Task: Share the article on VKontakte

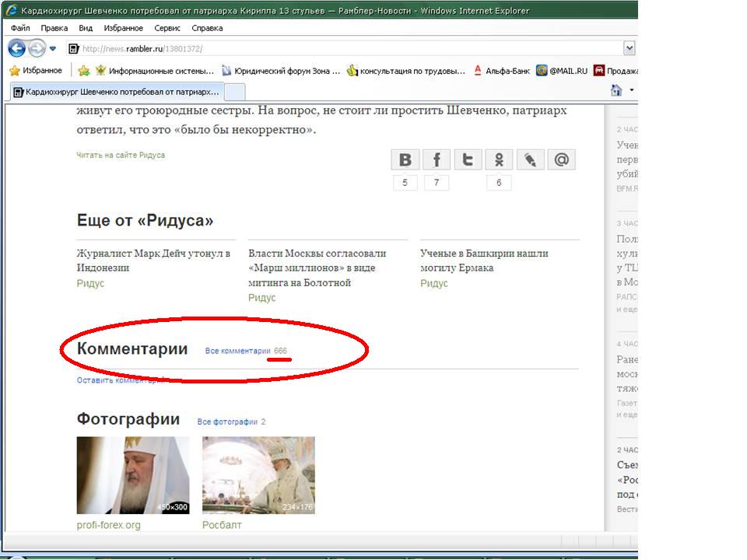Action: click(405, 159)
